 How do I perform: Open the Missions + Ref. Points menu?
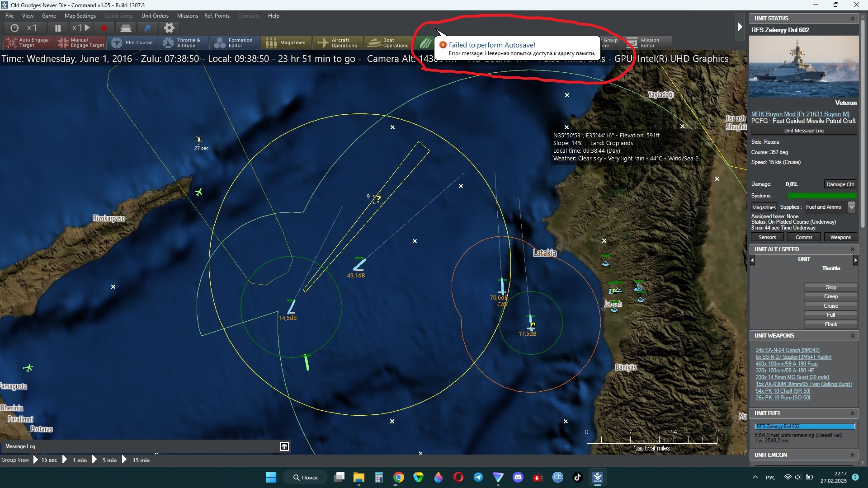pyautogui.click(x=203, y=16)
